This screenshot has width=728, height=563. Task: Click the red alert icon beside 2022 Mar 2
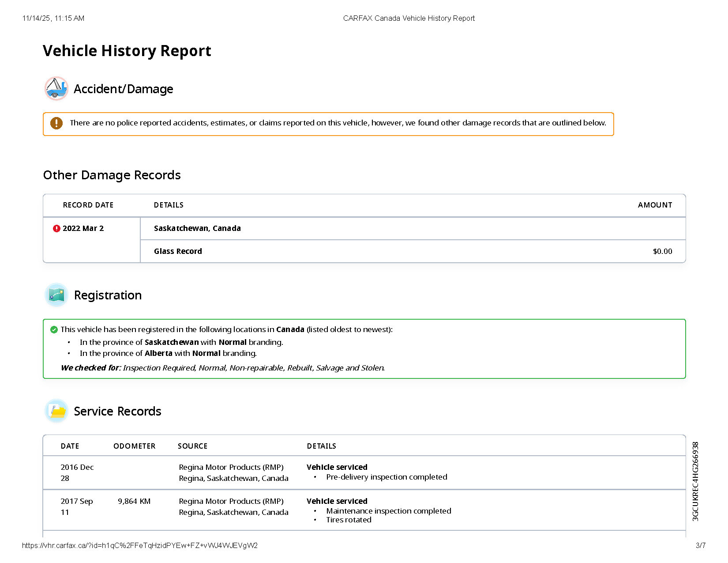[x=56, y=228]
